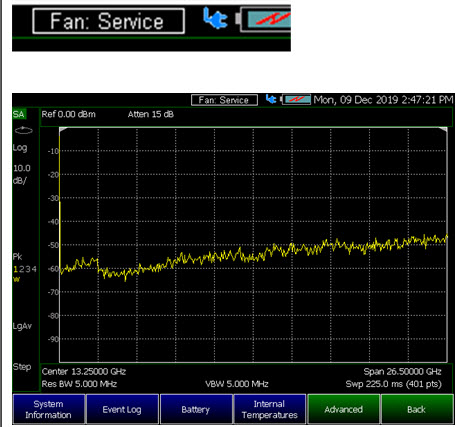Viewport: 458px width, 427px height.
Task: Click the -90 y-axis gridline label
Action: pyautogui.click(x=53, y=339)
